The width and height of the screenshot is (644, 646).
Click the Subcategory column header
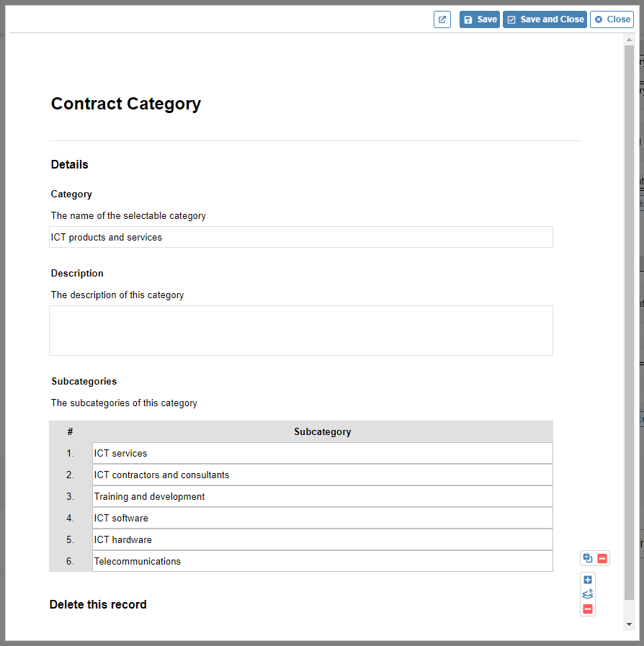pyautogui.click(x=323, y=432)
